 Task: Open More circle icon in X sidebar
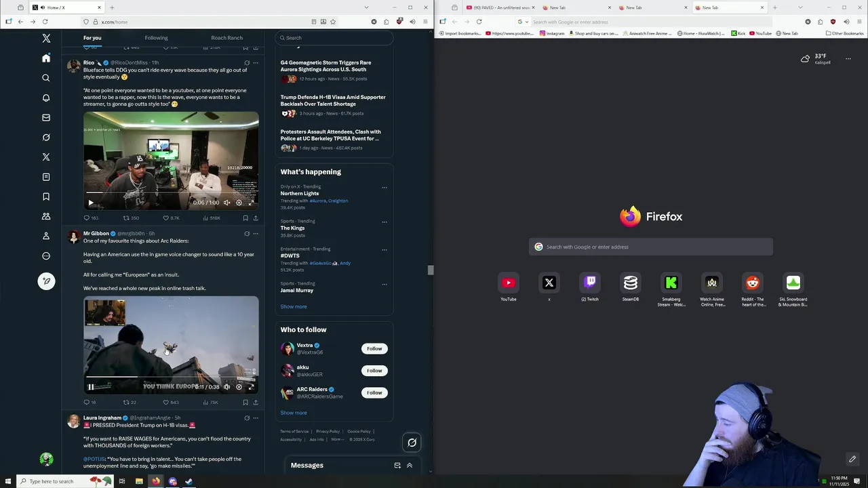[x=46, y=256]
